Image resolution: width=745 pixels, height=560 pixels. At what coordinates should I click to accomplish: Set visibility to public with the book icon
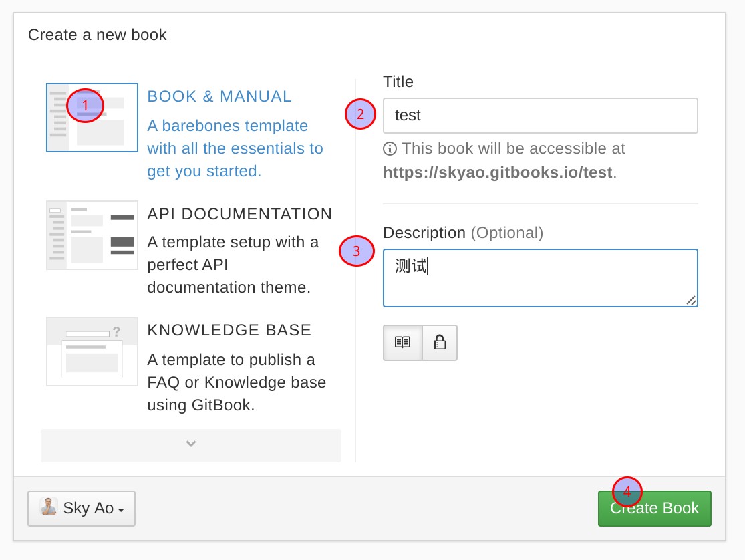[x=402, y=343]
